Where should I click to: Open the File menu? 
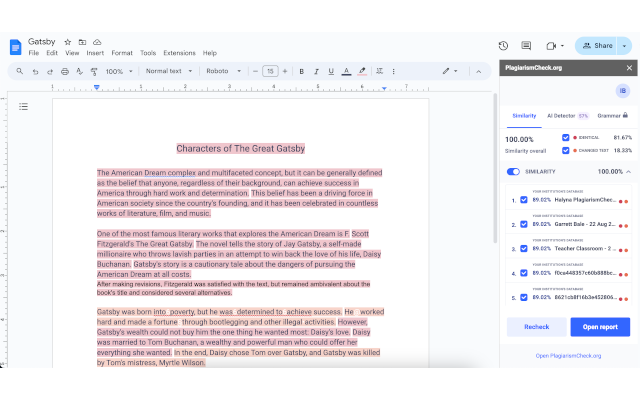tap(33, 53)
